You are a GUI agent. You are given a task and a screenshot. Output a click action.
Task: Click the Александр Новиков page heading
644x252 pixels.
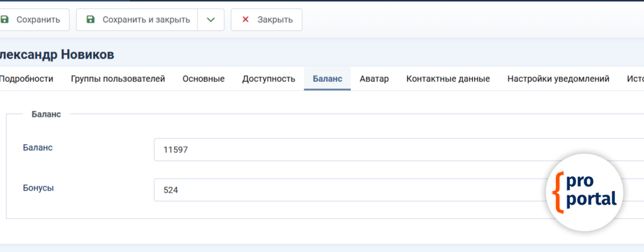pyautogui.click(x=57, y=55)
